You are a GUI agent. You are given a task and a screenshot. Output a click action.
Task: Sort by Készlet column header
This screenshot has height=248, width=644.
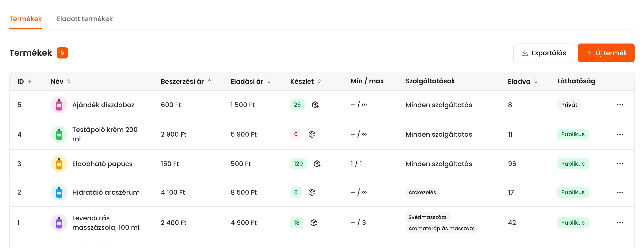tap(306, 81)
